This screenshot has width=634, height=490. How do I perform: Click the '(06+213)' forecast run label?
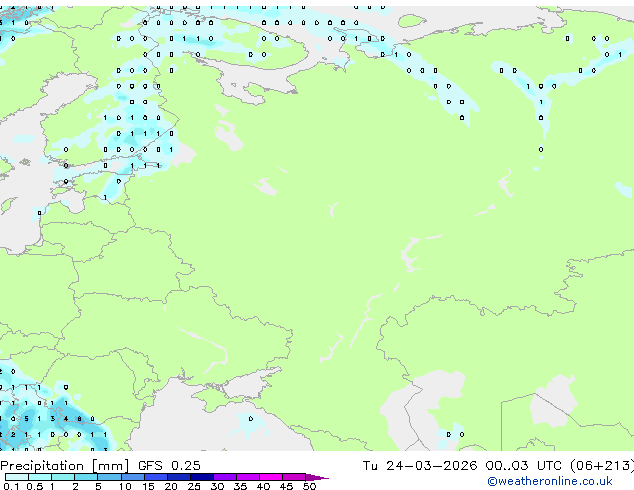(x=602, y=466)
